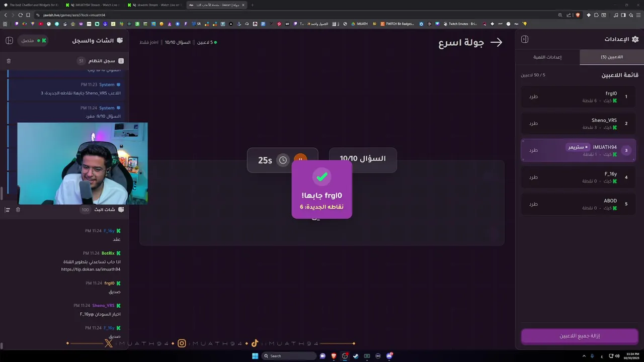Kick player ABOD with طرد
Screen dimensions: 644x362
[533, 204]
